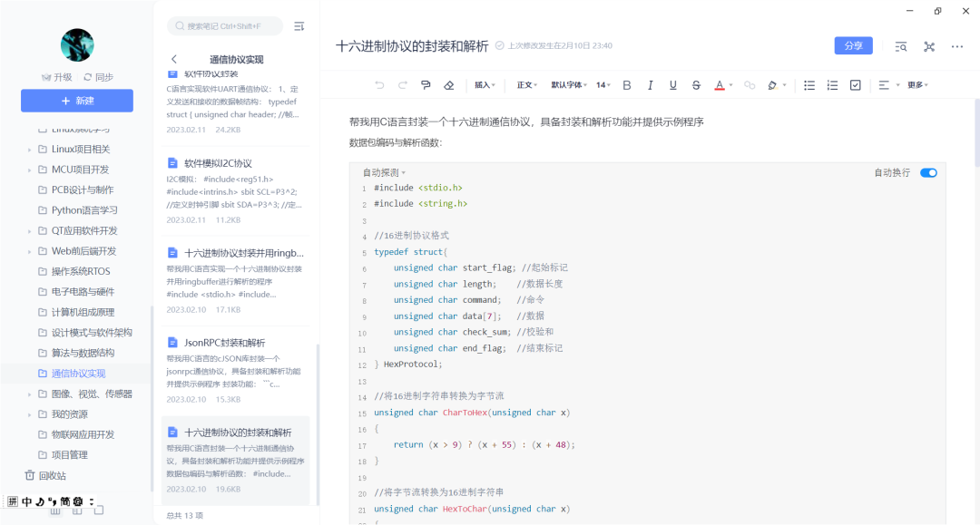The image size is (980, 525).
Task: Open the 正文 paragraph style dropdown
Action: (527, 85)
